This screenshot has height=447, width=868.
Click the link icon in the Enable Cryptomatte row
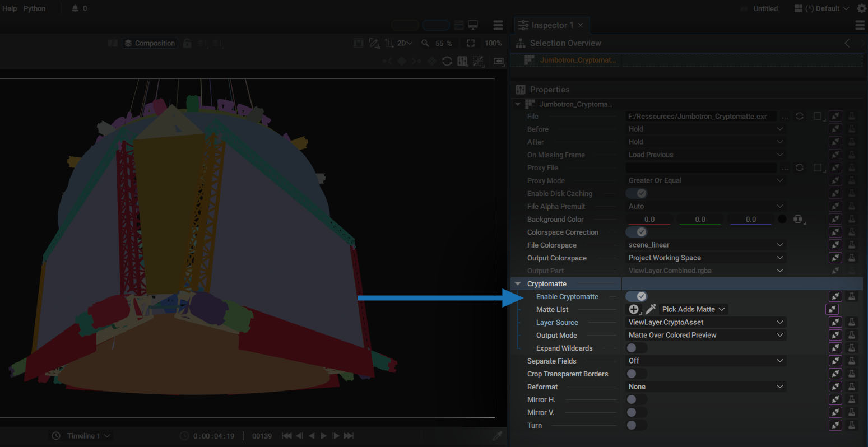835,296
